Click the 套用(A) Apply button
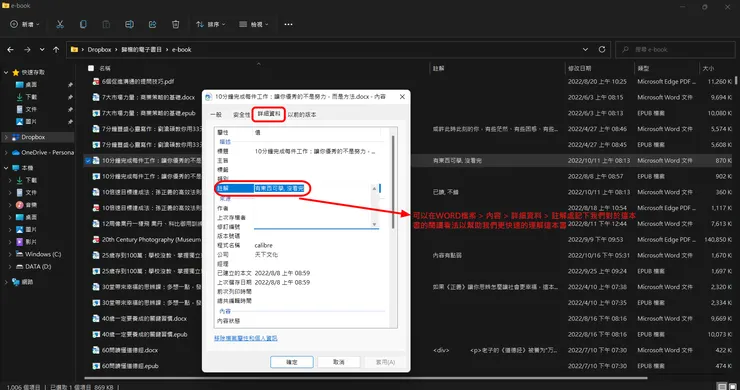This screenshot has height=390, width=740. [385, 362]
